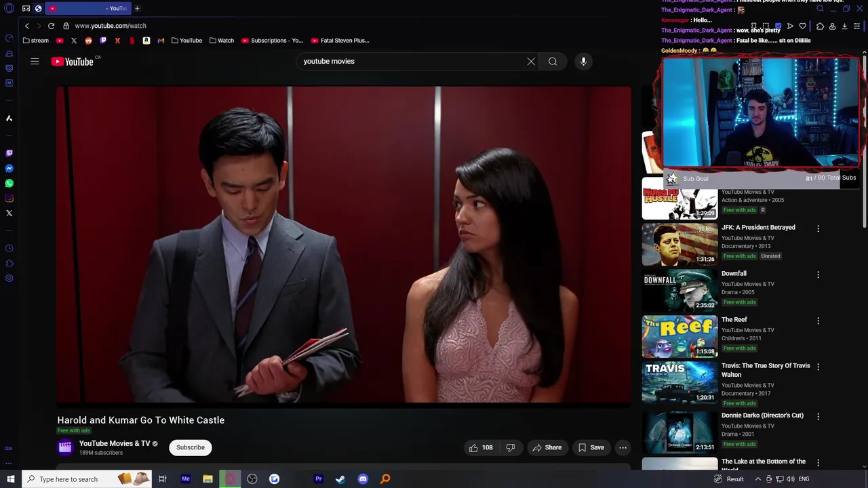868x488 pixels.
Task: Show hidden system tray icons chevron
Action: point(757,479)
